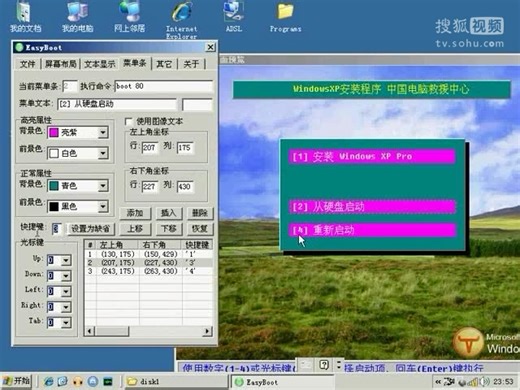Close the EasyBoot dialog
The width and height of the screenshot is (520, 390).
click(210, 47)
